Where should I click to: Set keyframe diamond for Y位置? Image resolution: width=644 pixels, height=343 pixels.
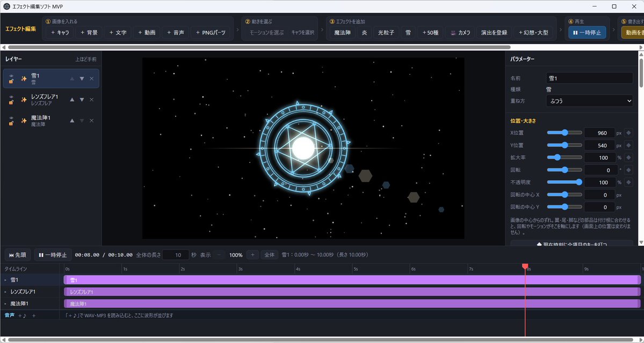pos(628,145)
